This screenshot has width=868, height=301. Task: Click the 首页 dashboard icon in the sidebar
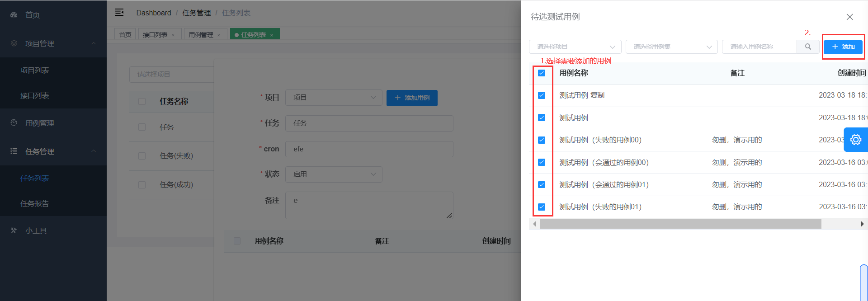(14, 15)
